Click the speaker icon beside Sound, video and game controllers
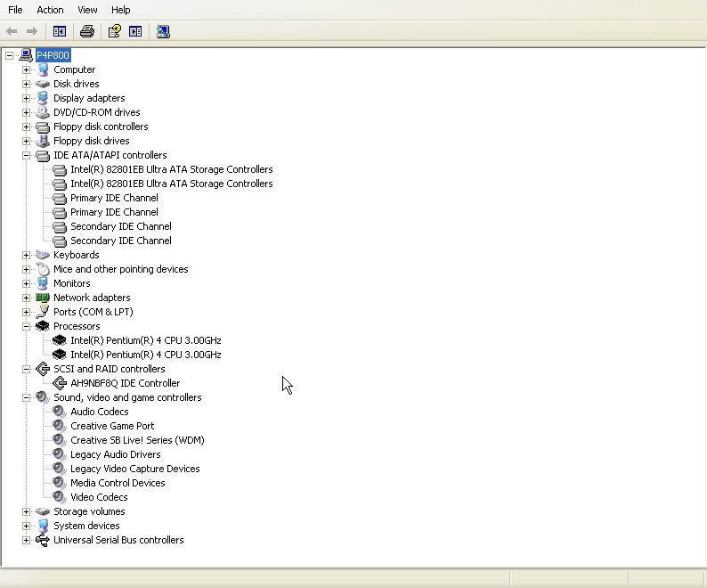The width and height of the screenshot is (707, 588). [x=43, y=397]
